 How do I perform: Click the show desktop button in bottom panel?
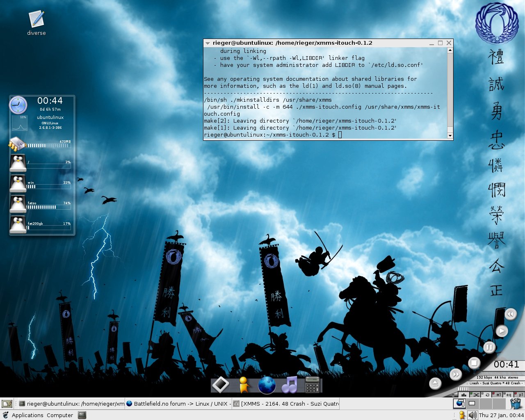pyautogui.click(x=7, y=404)
